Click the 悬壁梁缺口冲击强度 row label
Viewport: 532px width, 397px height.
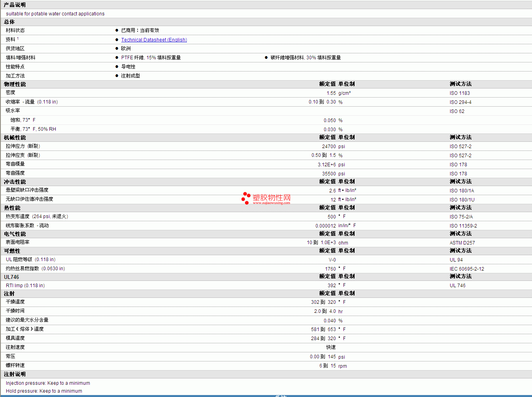point(27,190)
